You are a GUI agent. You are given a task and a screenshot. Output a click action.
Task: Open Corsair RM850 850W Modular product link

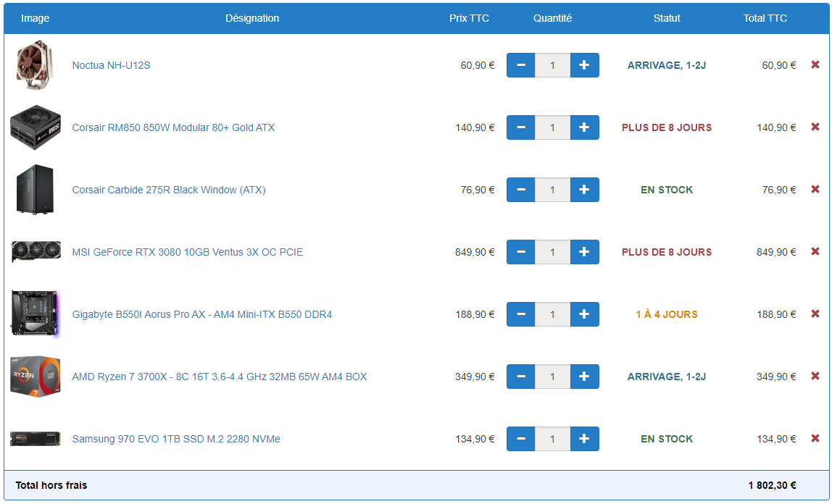(173, 127)
